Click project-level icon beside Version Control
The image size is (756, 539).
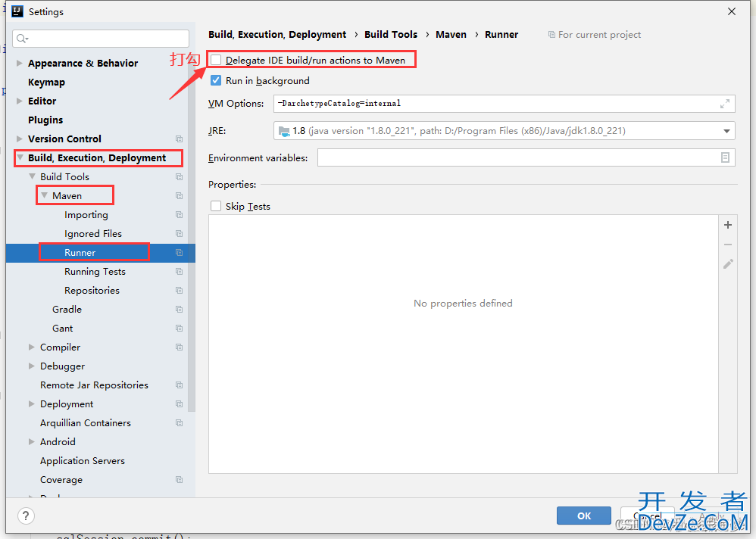[180, 139]
